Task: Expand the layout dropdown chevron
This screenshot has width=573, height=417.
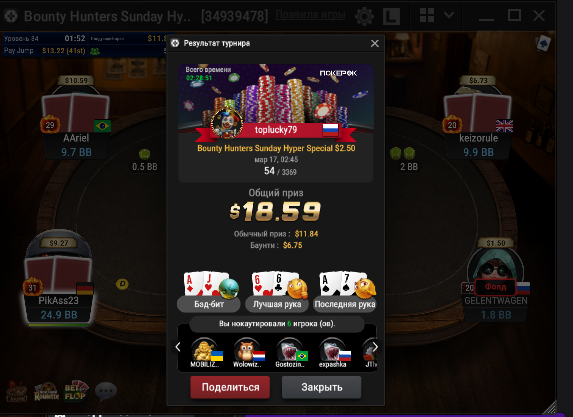Action: pos(449,15)
